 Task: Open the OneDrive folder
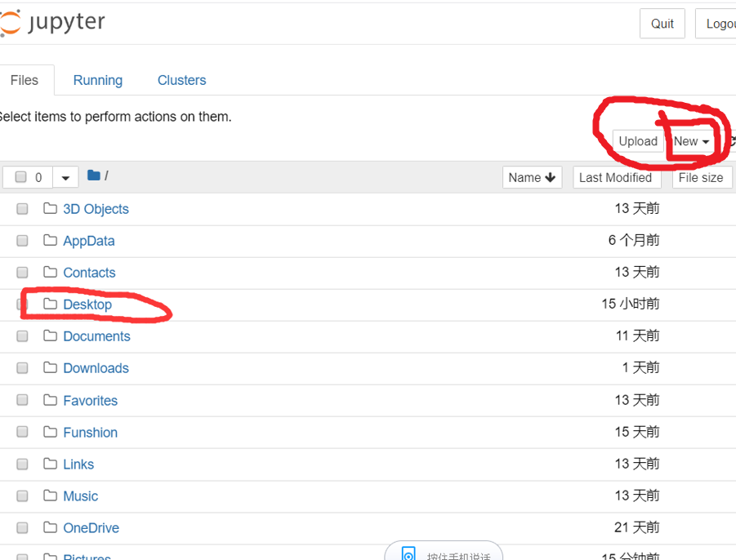click(91, 528)
